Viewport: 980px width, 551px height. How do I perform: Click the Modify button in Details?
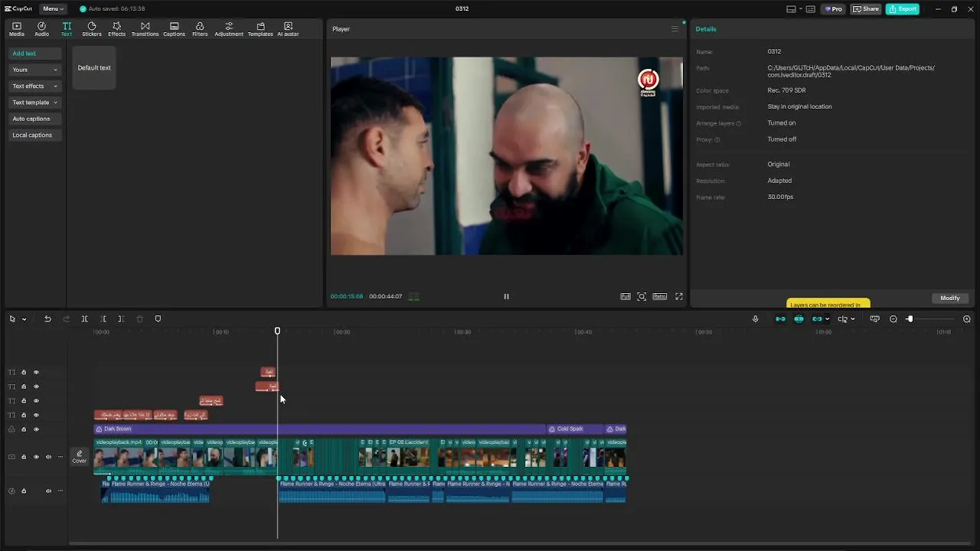coord(950,298)
